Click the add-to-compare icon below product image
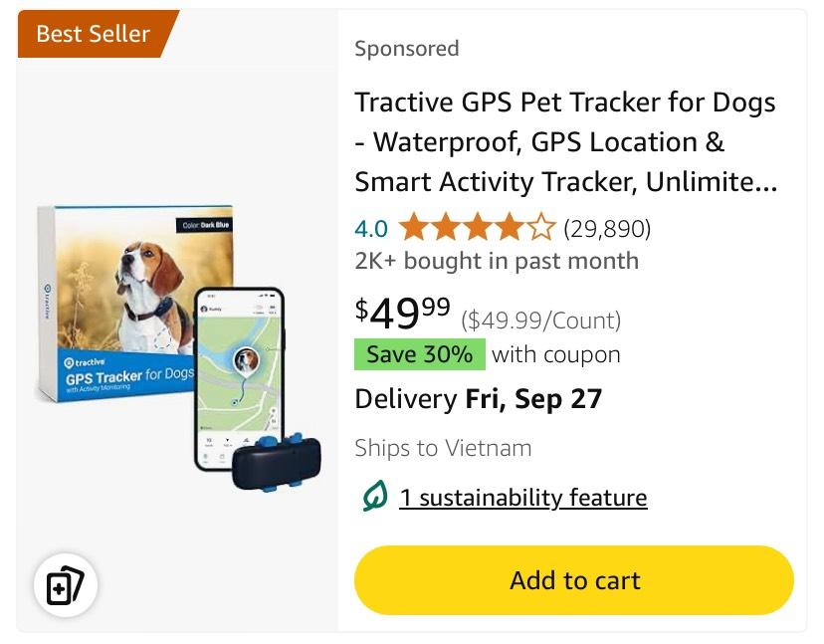 (x=66, y=585)
